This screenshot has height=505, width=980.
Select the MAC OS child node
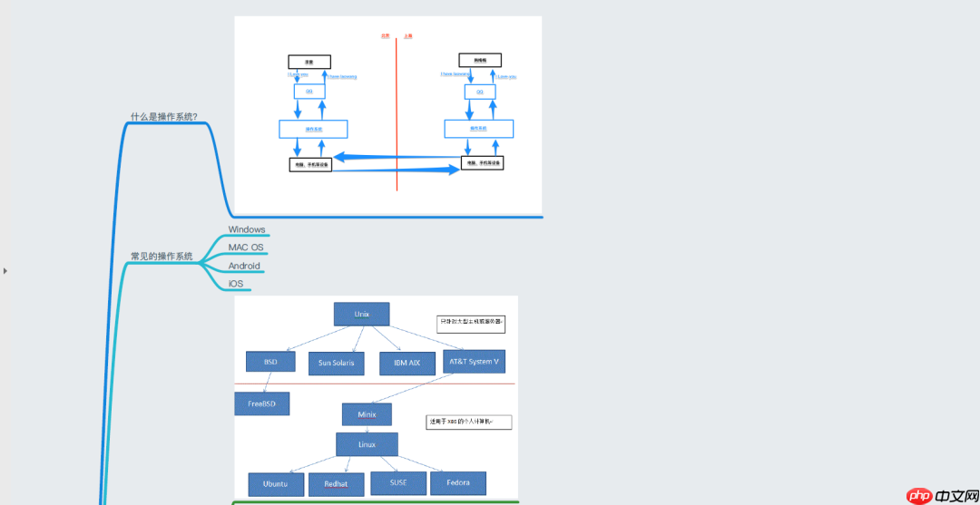click(246, 248)
